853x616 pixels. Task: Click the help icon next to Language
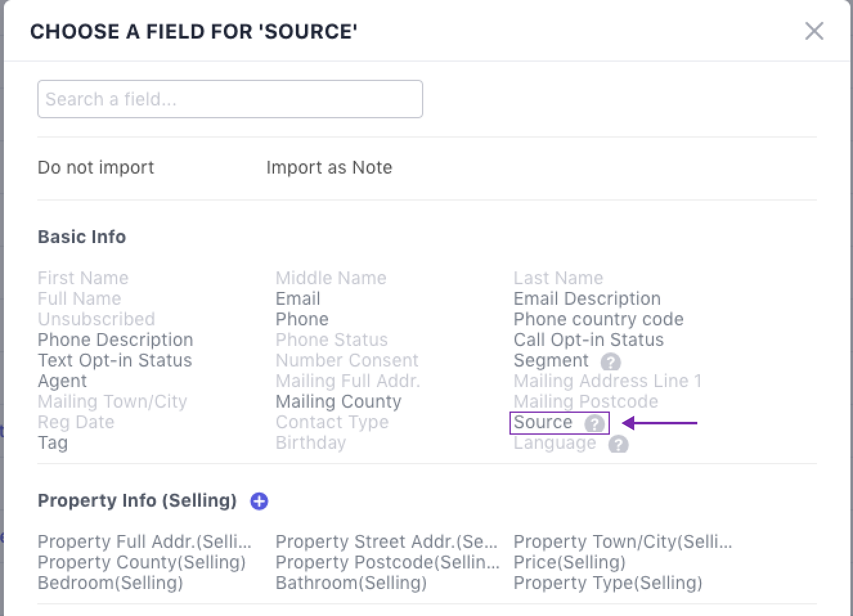click(618, 444)
